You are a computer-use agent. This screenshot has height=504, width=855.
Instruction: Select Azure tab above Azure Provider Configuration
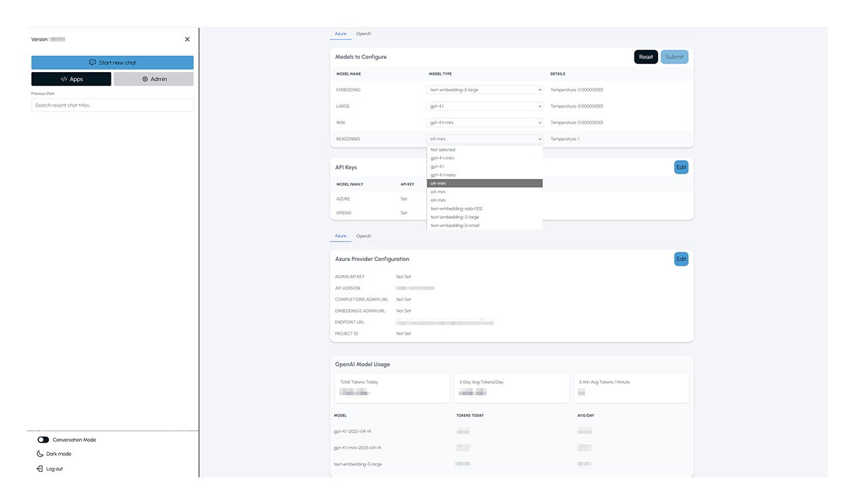341,236
